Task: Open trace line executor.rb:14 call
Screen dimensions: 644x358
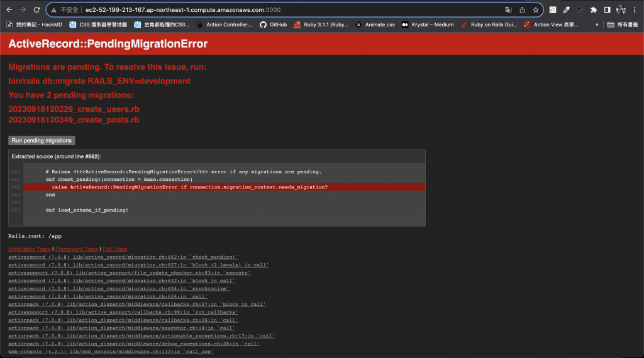Action: tap(121, 328)
